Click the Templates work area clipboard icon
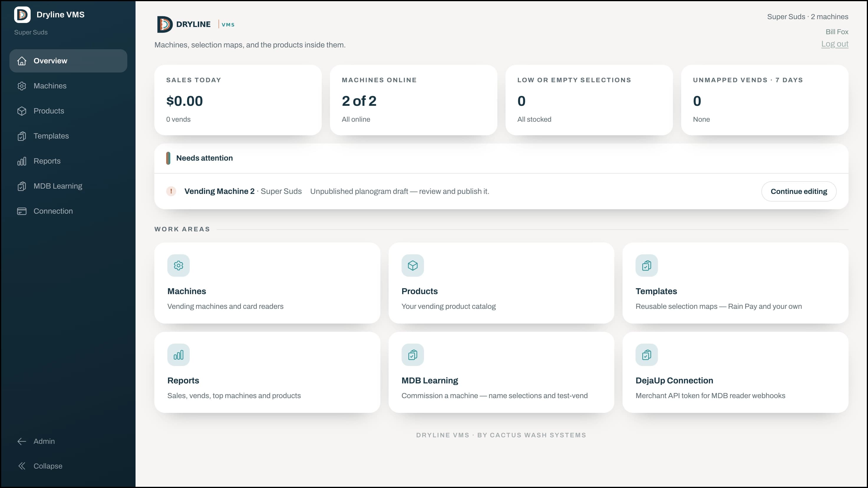Screen dimensions: 868x488 pyautogui.click(x=647, y=266)
